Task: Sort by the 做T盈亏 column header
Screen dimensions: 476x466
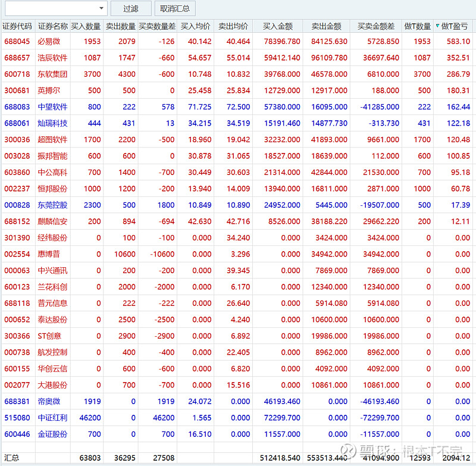Action: pyautogui.click(x=453, y=26)
